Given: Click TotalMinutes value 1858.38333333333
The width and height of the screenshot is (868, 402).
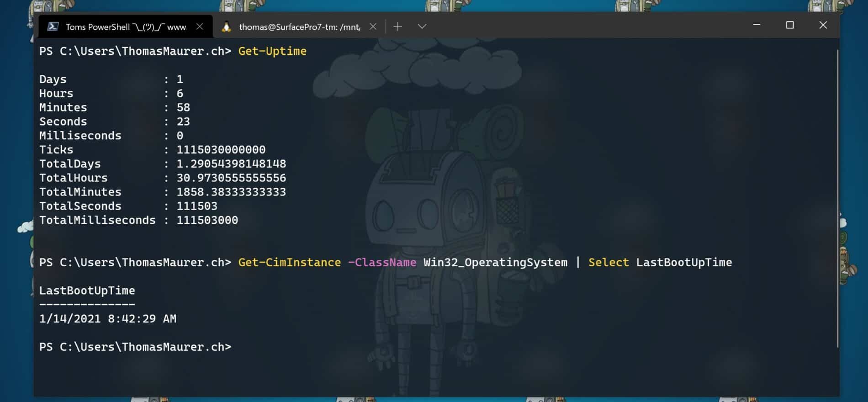Looking at the screenshot, I should coord(231,192).
